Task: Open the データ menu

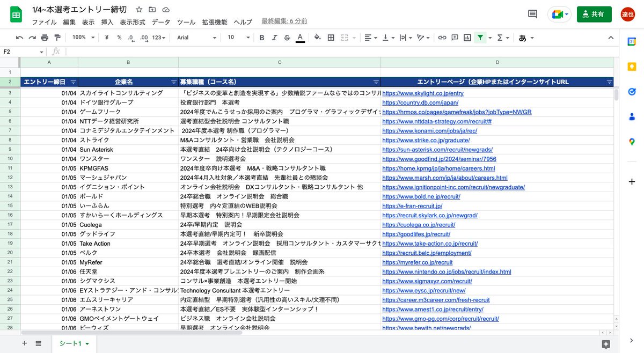Action: (x=161, y=22)
